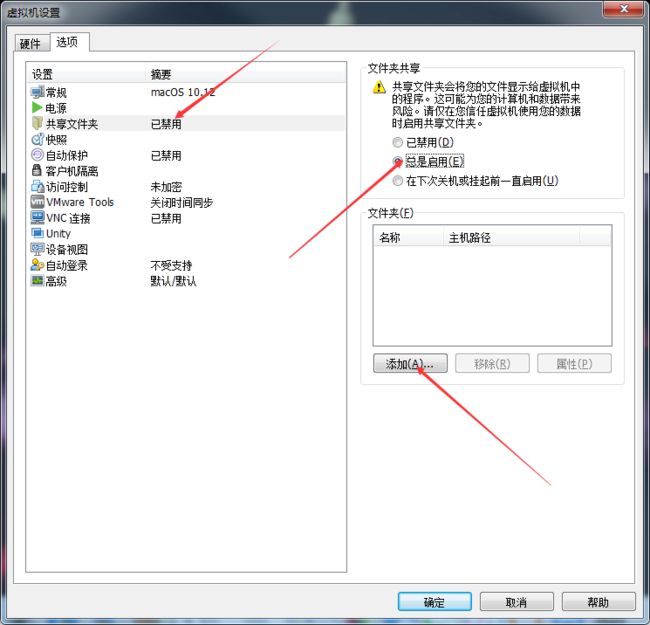The image size is (650, 625).
Task: Click the 客户机隔离 (Guest Isolation) lock icon
Action: coord(37,170)
